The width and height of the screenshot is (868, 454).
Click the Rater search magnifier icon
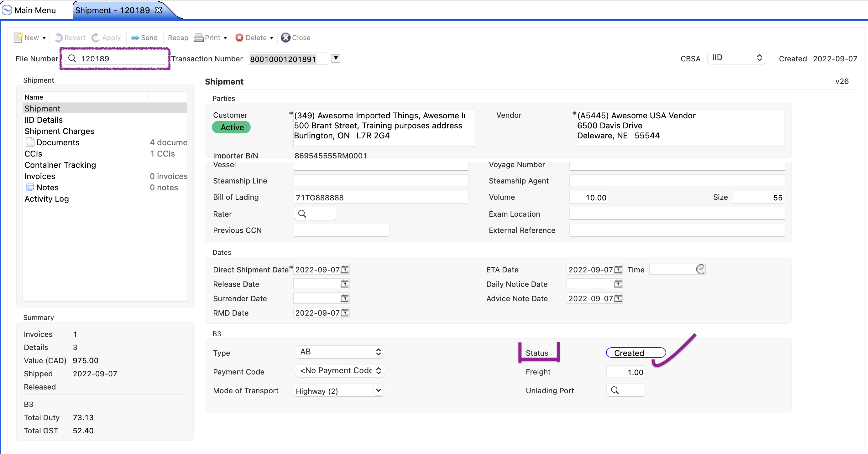(302, 214)
